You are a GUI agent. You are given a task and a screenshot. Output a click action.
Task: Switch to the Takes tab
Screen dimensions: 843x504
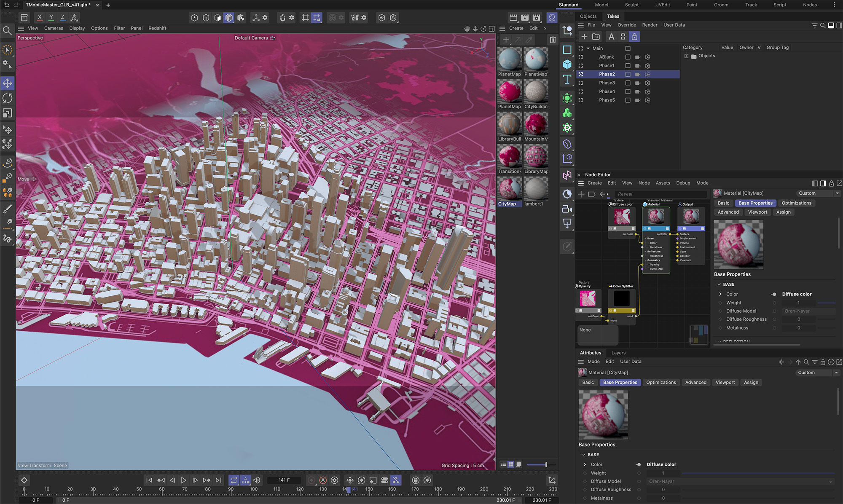tap(612, 16)
